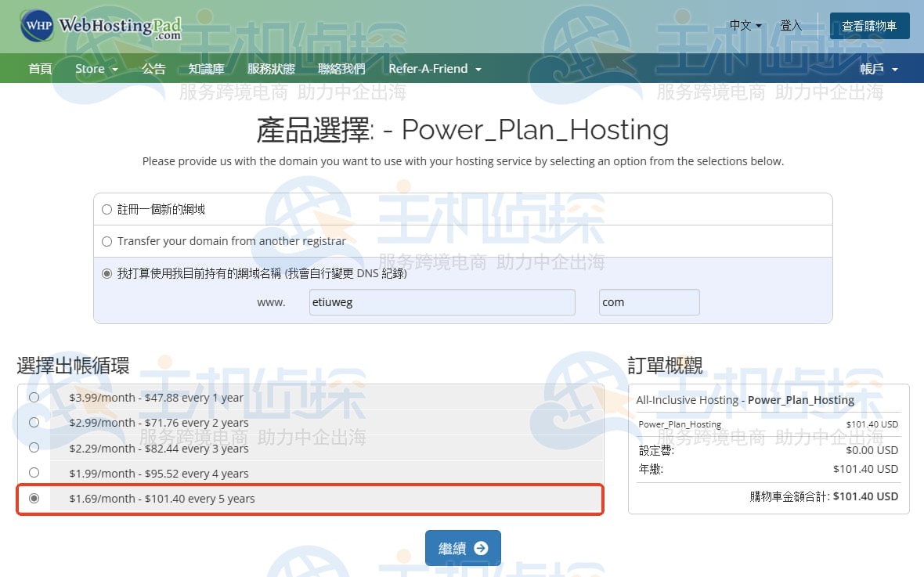Select the 註冊一個新的網域 radio button

tap(106, 208)
